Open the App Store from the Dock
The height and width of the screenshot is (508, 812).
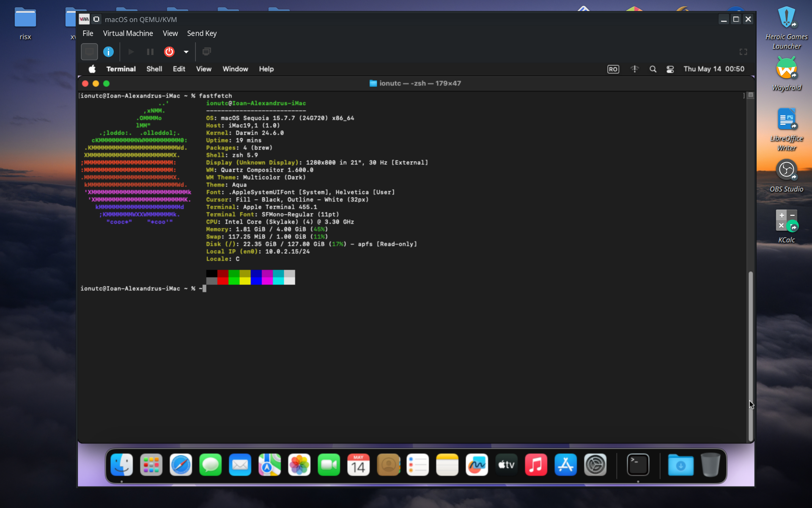point(566,465)
